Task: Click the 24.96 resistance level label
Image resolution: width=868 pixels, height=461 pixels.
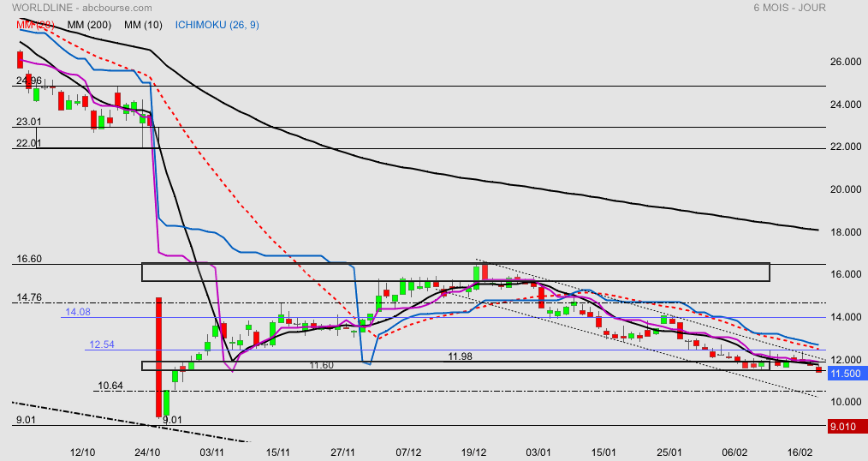Action: click(29, 81)
